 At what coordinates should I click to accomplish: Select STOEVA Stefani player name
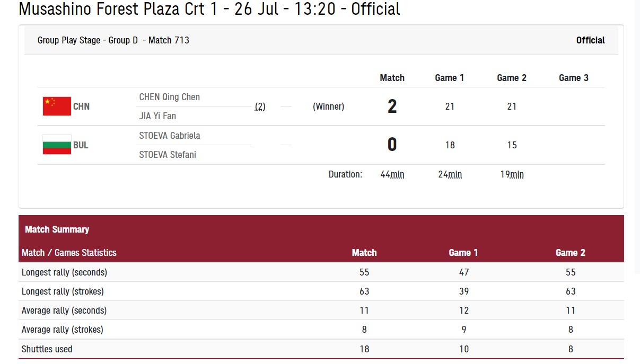click(x=168, y=155)
